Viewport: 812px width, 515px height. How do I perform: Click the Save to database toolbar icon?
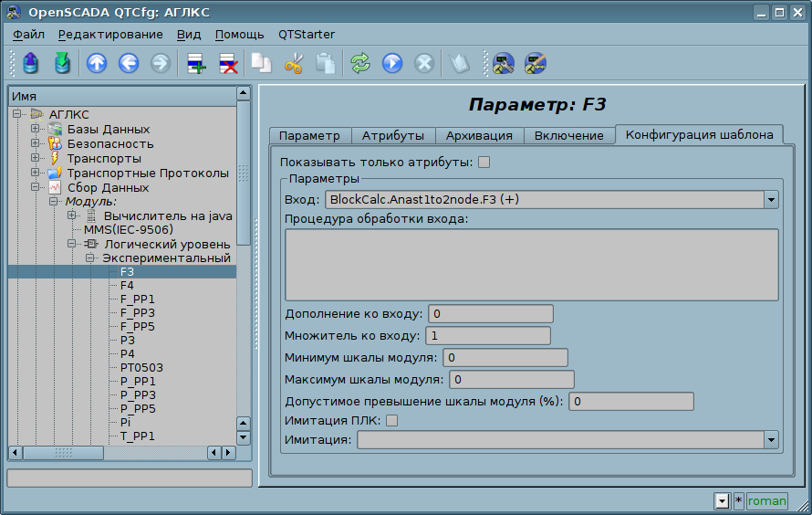pyautogui.click(x=63, y=64)
